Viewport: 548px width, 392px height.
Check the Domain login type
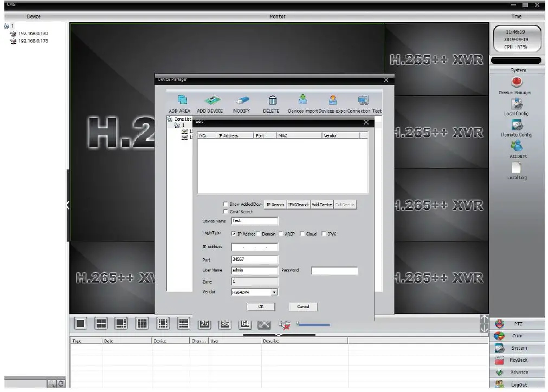[258, 233]
